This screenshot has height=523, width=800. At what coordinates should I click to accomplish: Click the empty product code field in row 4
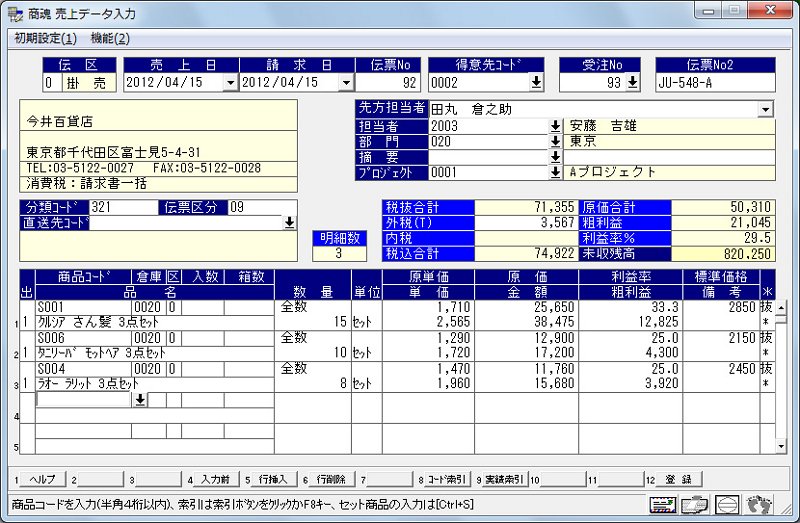coord(84,400)
